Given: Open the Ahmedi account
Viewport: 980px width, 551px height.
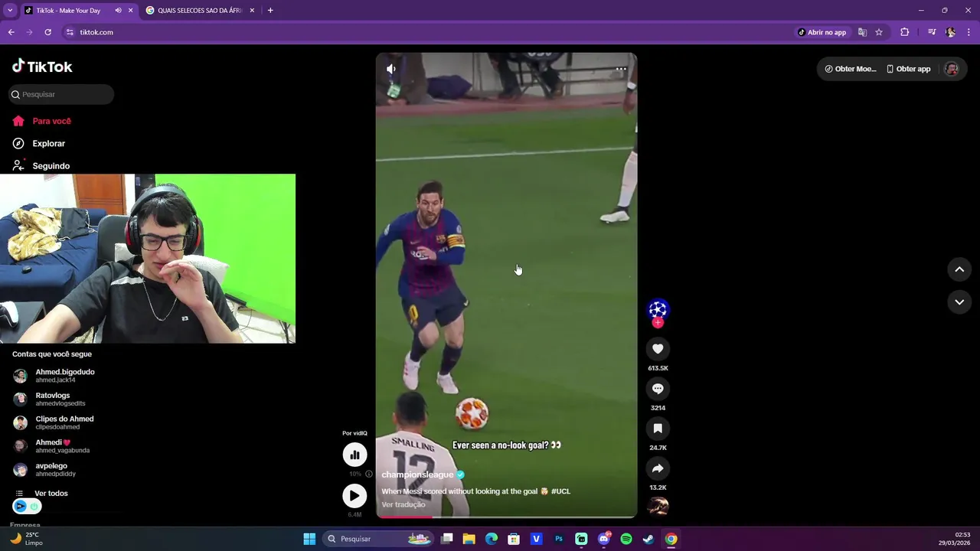Looking at the screenshot, I should (51, 446).
